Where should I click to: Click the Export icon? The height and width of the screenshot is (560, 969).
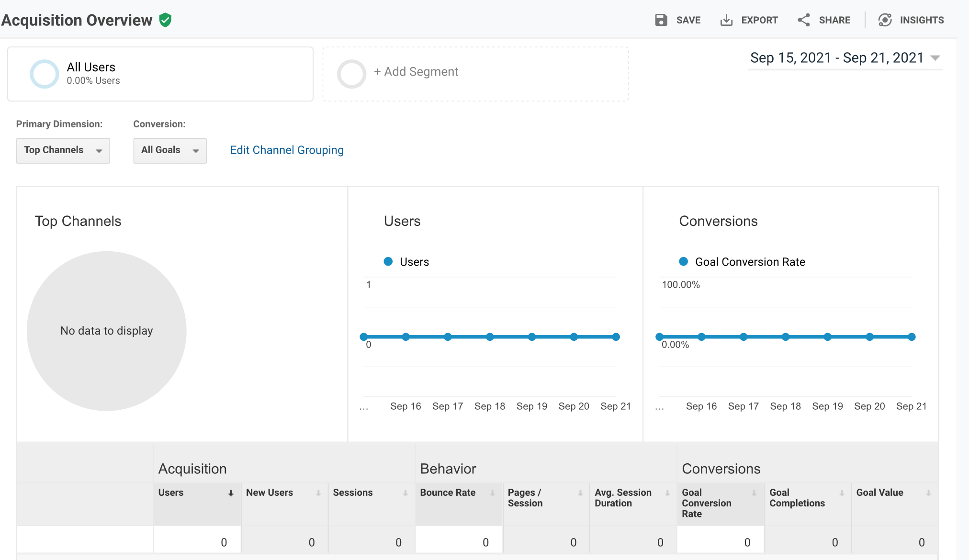pos(727,20)
